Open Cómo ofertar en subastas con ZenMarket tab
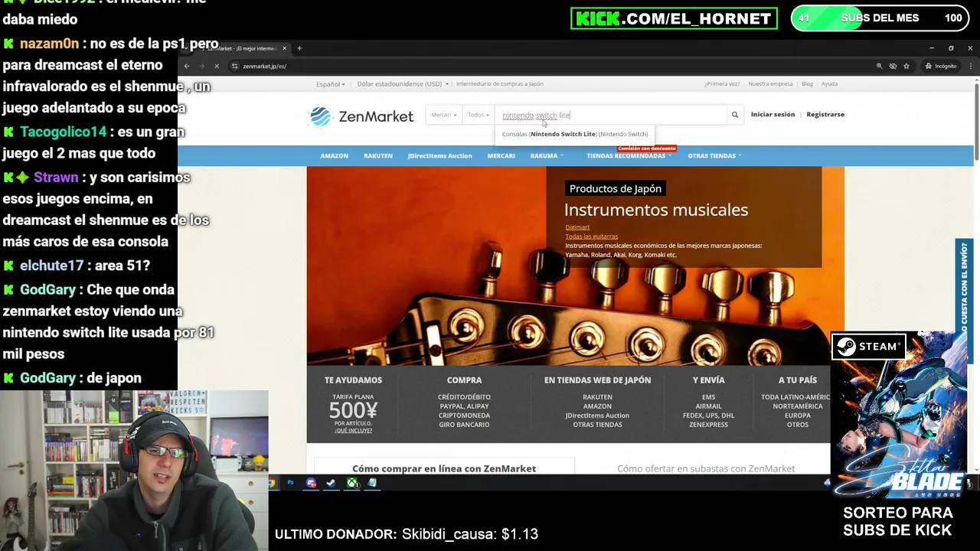Image resolution: width=980 pixels, height=551 pixels. (706, 468)
